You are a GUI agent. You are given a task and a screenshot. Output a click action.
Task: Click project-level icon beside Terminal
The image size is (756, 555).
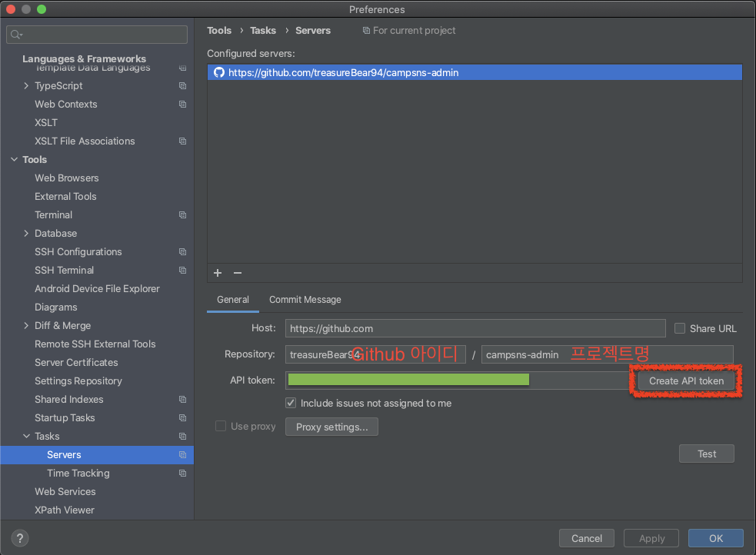coord(183,215)
